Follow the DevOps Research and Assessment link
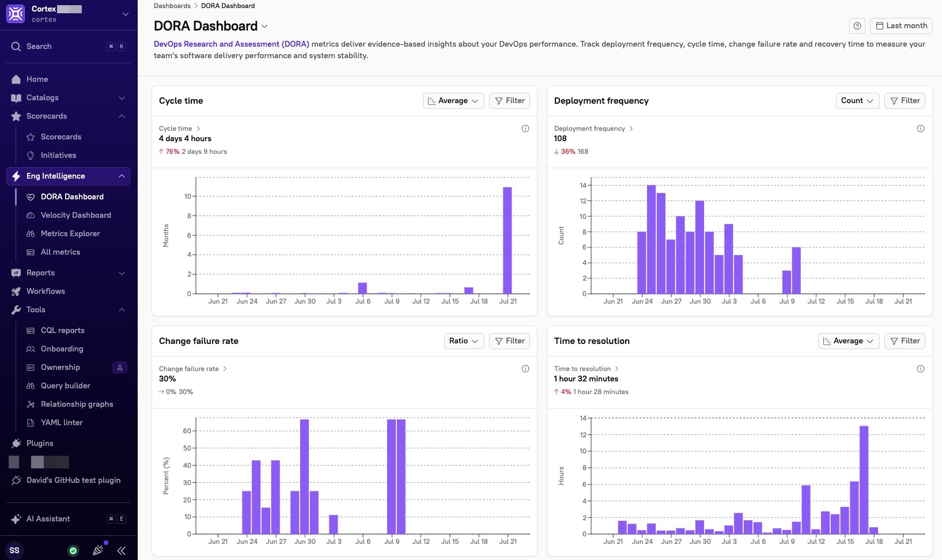 pyautogui.click(x=231, y=44)
